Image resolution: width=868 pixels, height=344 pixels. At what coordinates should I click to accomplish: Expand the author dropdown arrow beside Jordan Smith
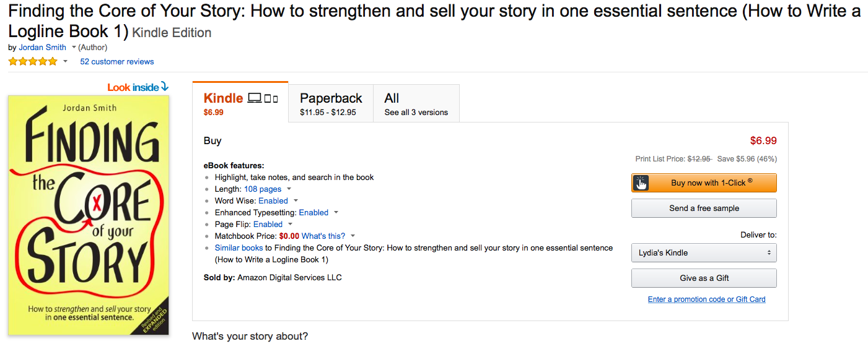[x=74, y=48]
